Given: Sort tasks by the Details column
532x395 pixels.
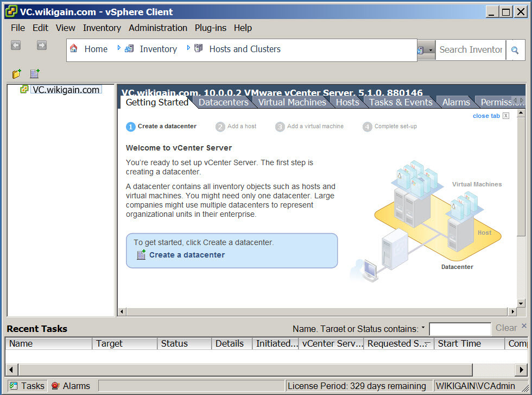Looking at the screenshot, I should click(x=232, y=344).
